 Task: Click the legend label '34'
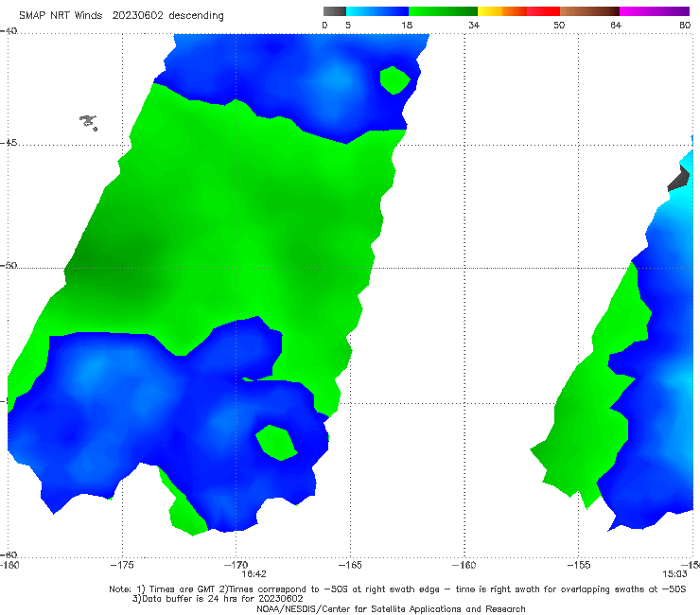point(474,25)
